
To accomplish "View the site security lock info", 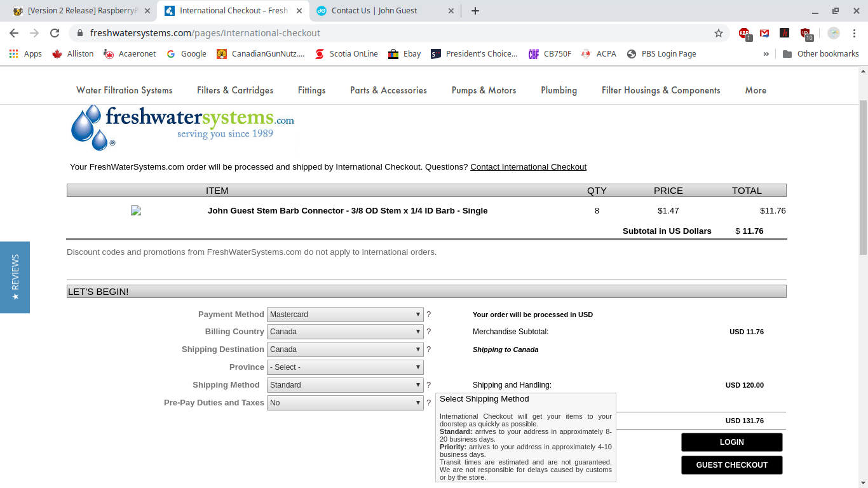I will point(79,33).
